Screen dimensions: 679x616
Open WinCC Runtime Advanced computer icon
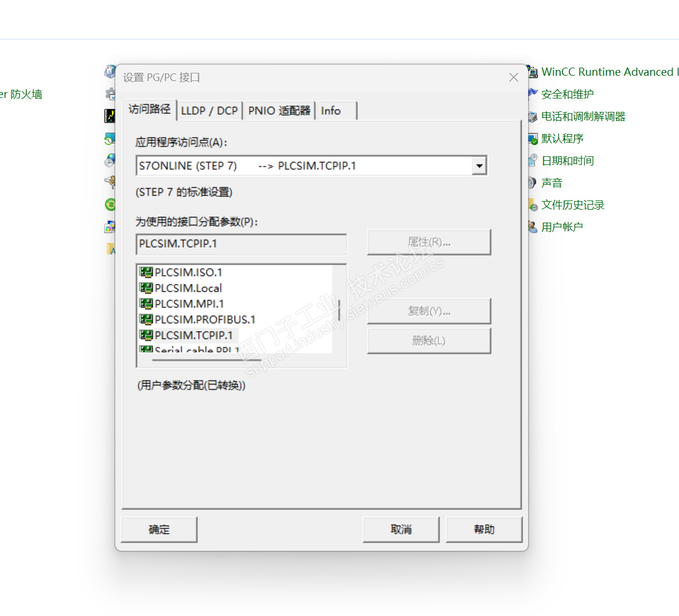click(533, 72)
